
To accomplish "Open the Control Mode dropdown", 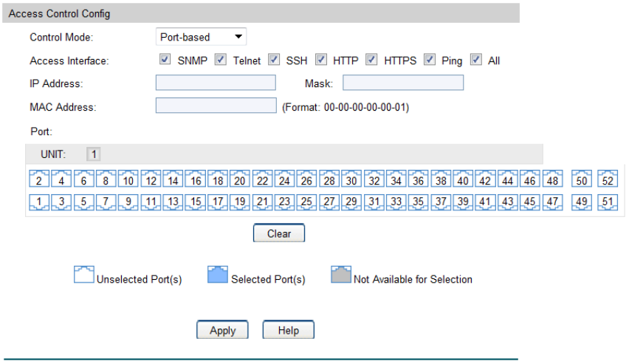I will click(201, 37).
